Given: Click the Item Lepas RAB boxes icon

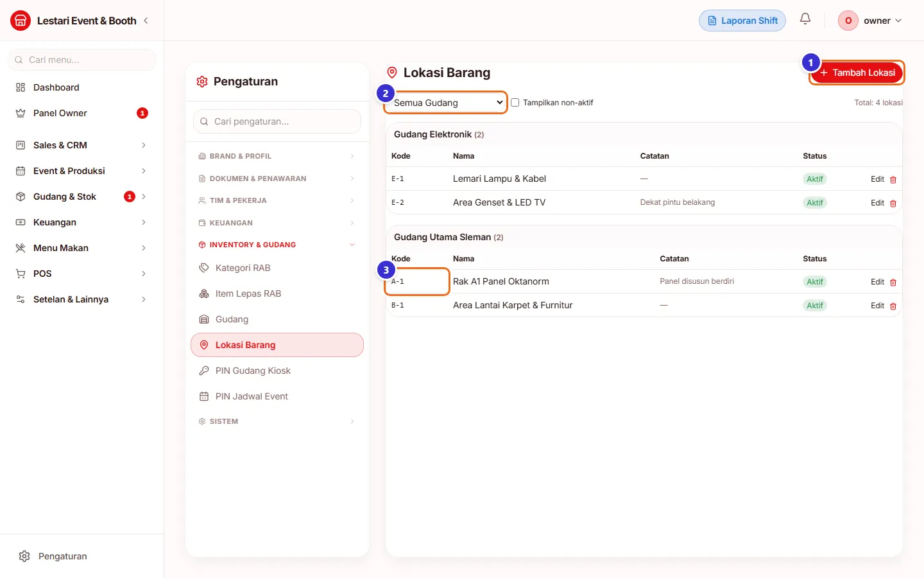Looking at the screenshot, I should coord(204,293).
